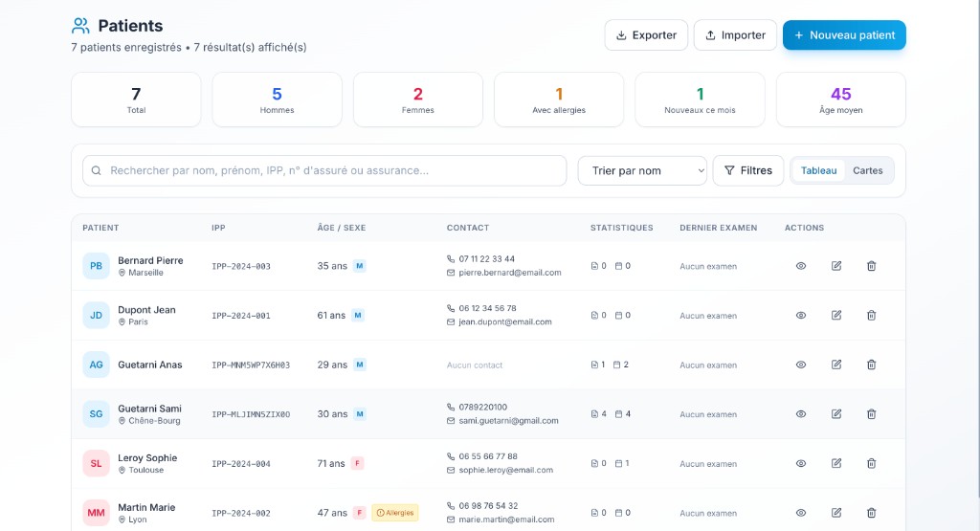Delete Guetarni Anas with the trash icon
Image resolution: width=980 pixels, height=531 pixels.
[x=871, y=365]
